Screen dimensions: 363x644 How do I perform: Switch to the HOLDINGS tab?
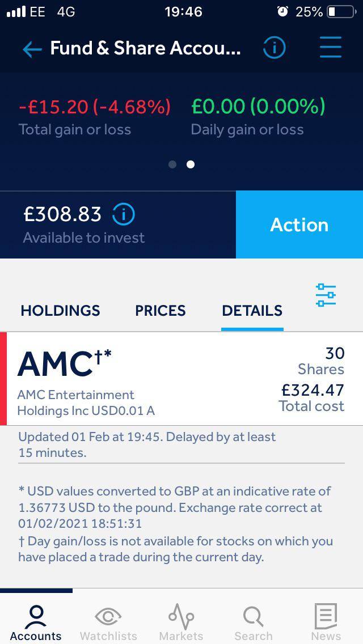click(60, 311)
